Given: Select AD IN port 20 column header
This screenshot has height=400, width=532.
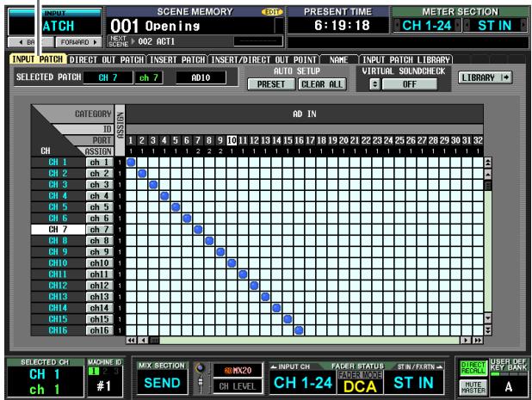Looking at the screenshot, I should pyautogui.click(x=343, y=140).
